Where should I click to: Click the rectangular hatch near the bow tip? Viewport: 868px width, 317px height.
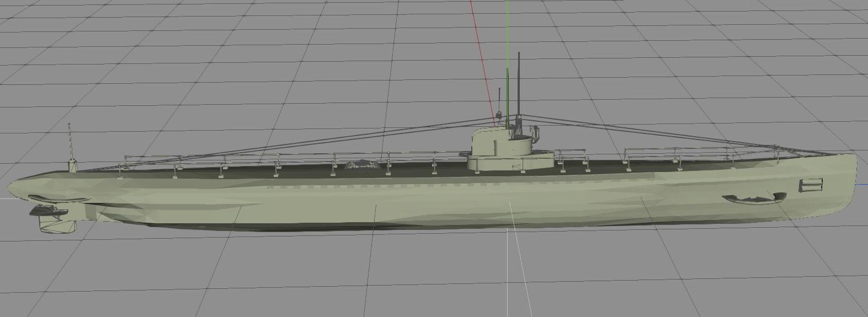point(811,185)
